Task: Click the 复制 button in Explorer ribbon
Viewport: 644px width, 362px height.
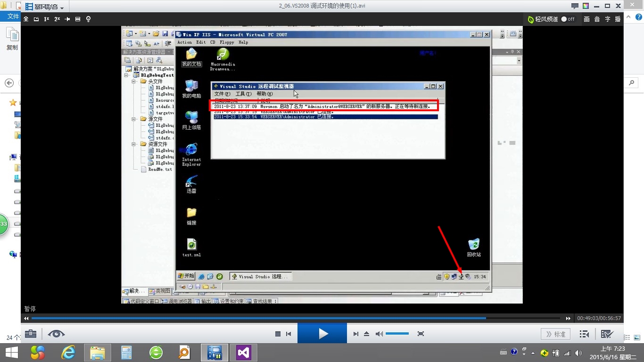Action: pyautogui.click(x=12, y=39)
